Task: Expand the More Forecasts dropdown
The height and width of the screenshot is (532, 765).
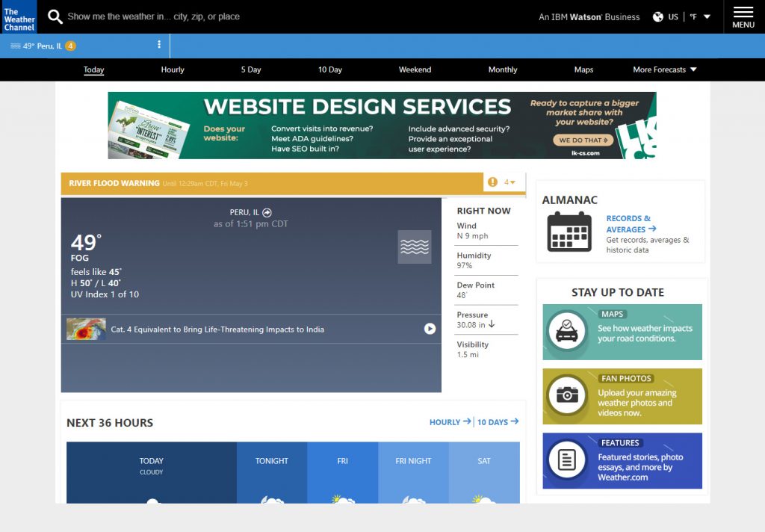Action: click(x=664, y=69)
